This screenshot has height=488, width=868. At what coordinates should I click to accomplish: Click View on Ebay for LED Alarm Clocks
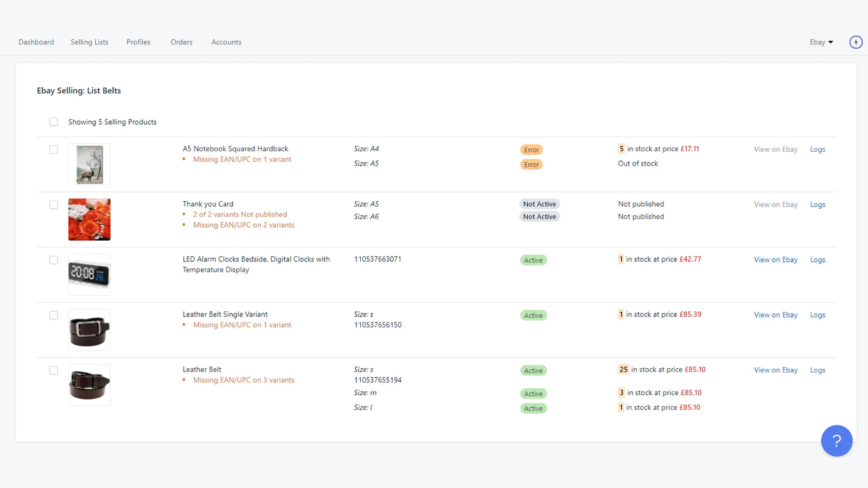[775, 260]
